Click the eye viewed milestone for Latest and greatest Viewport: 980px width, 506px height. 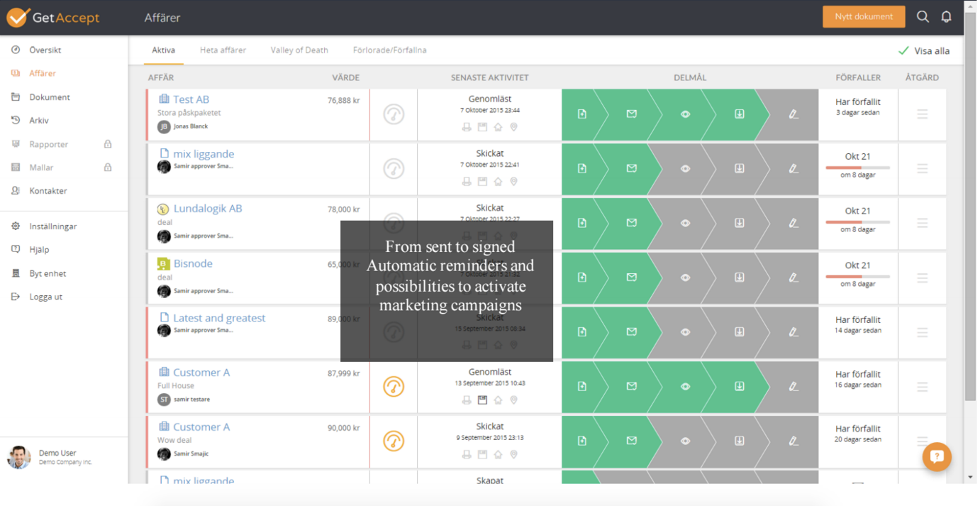[685, 332]
